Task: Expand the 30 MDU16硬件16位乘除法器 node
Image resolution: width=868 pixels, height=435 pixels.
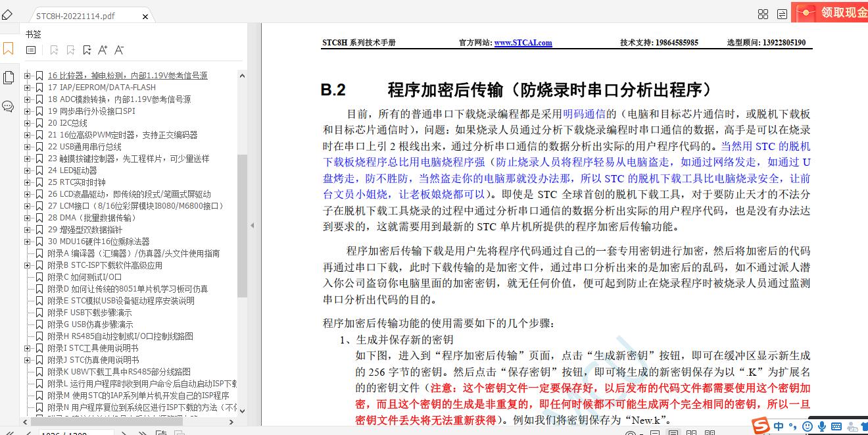Action: [x=28, y=242]
